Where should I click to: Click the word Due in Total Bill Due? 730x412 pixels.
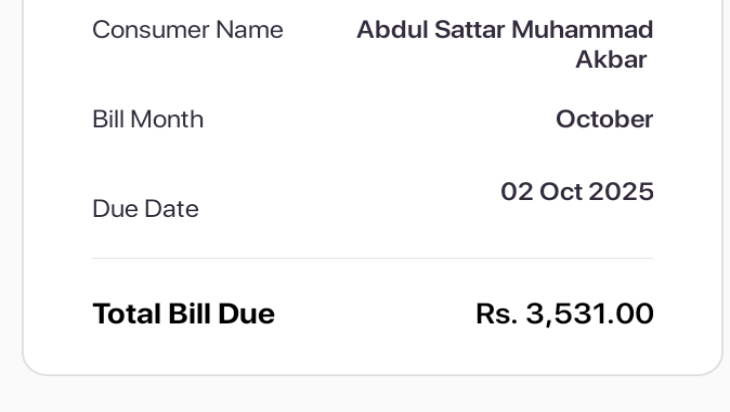(x=245, y=314)
